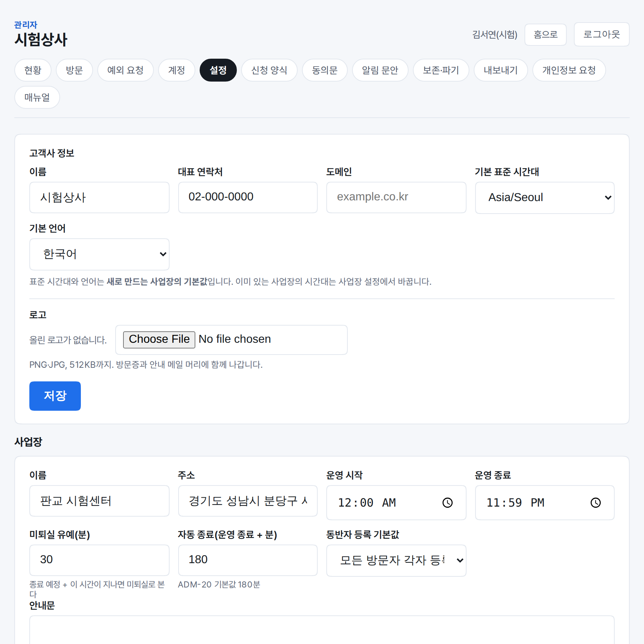Viewport: 644px width, 644px height.
Task: Switch to the 방문 tab
Action: click(x=74, y=70)
